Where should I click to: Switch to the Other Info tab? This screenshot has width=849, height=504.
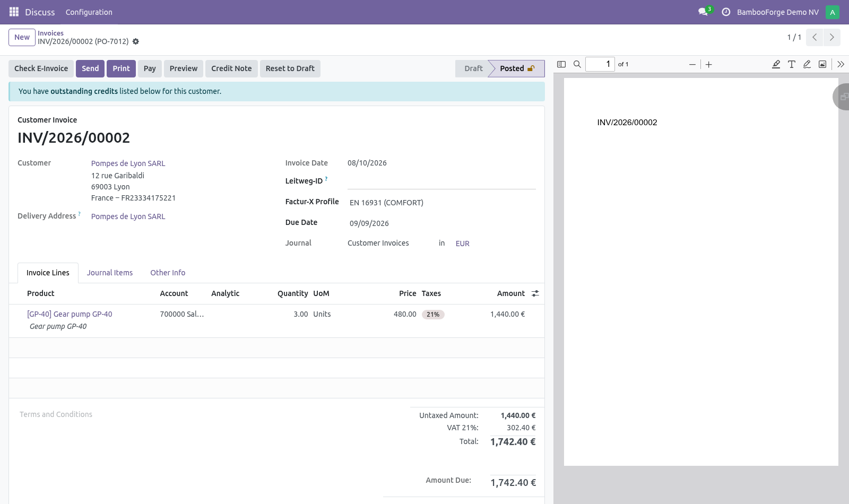[x=168, y=273]
